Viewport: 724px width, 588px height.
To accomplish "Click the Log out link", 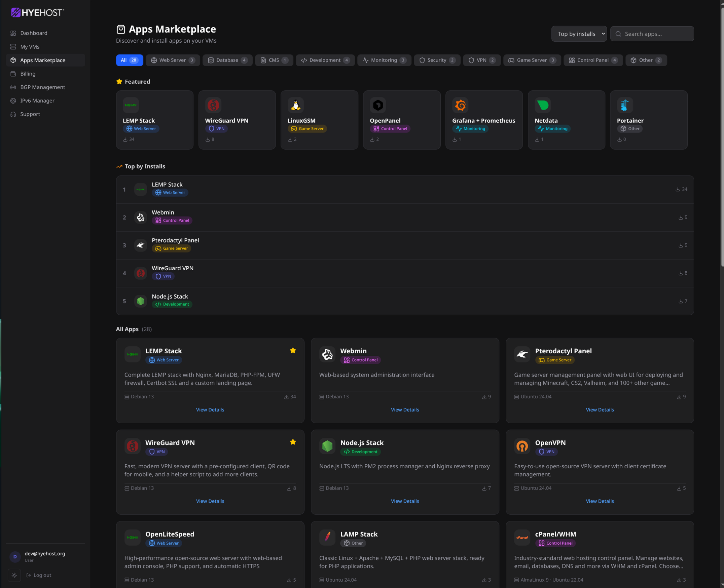I will (39, 575).
